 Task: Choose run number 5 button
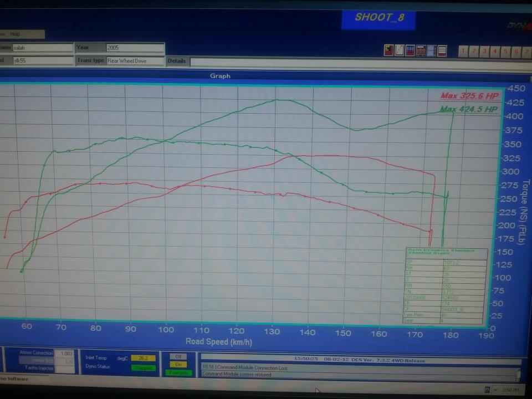(x=505, y=52)
